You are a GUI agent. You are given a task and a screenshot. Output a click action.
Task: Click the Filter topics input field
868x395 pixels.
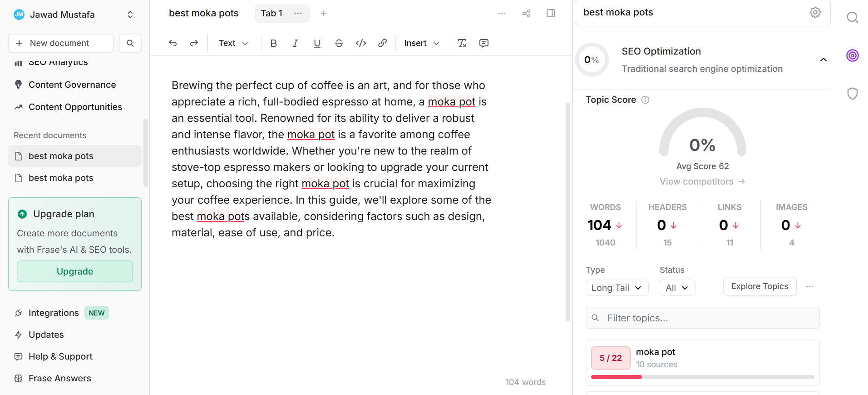pyautogui.click(x=708, y=318)
